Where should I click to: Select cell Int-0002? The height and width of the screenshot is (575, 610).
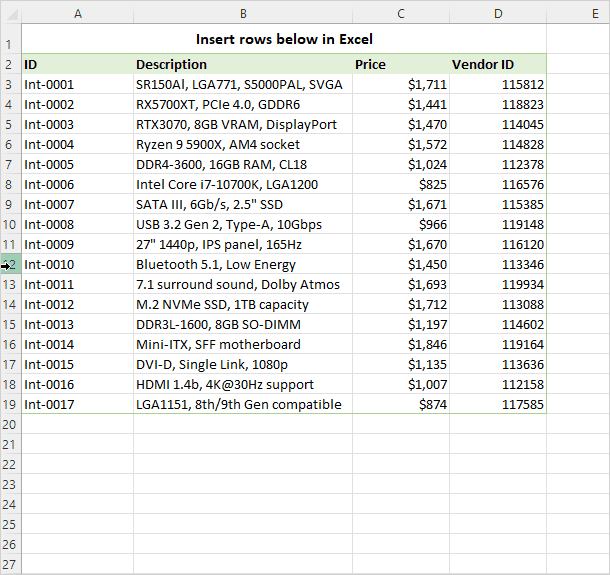(78, 104)
